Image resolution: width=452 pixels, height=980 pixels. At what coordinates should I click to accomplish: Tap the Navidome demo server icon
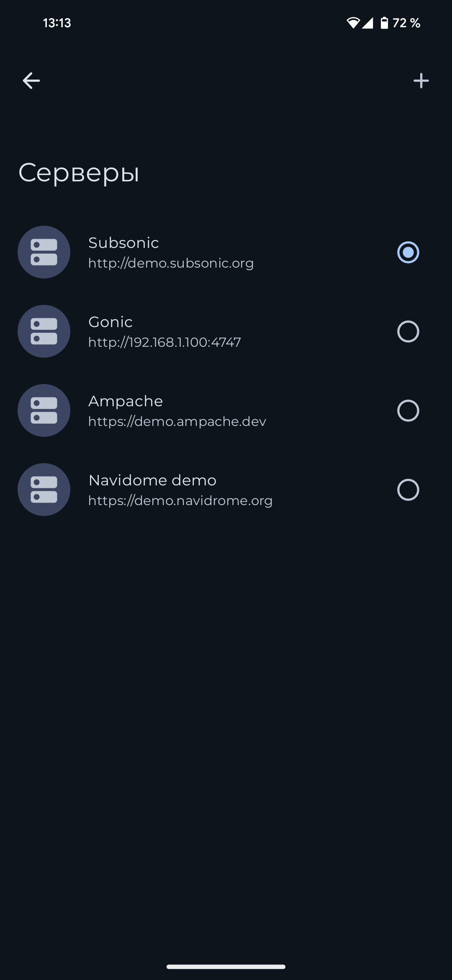[x=44, y=490]
